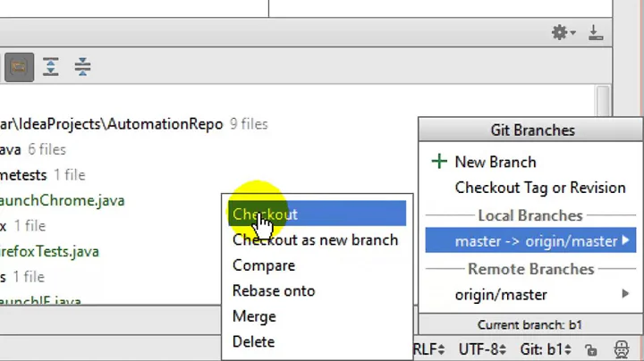Click the lock icon in status bar

pyautogui.click(x=591, y=350)
